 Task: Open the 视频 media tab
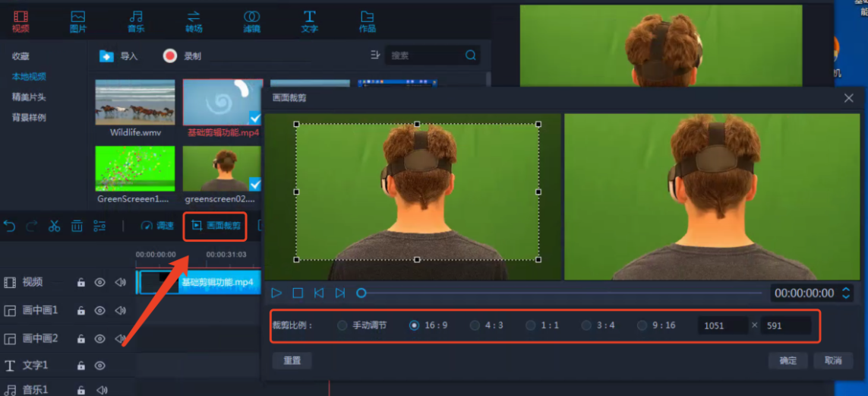(x=21, y=22)
